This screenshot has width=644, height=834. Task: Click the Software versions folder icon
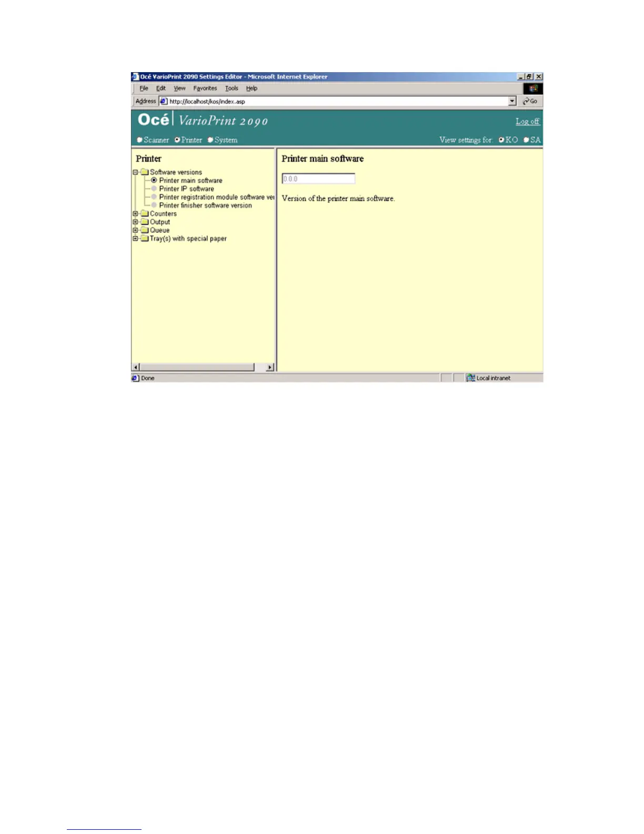point(145,172)
